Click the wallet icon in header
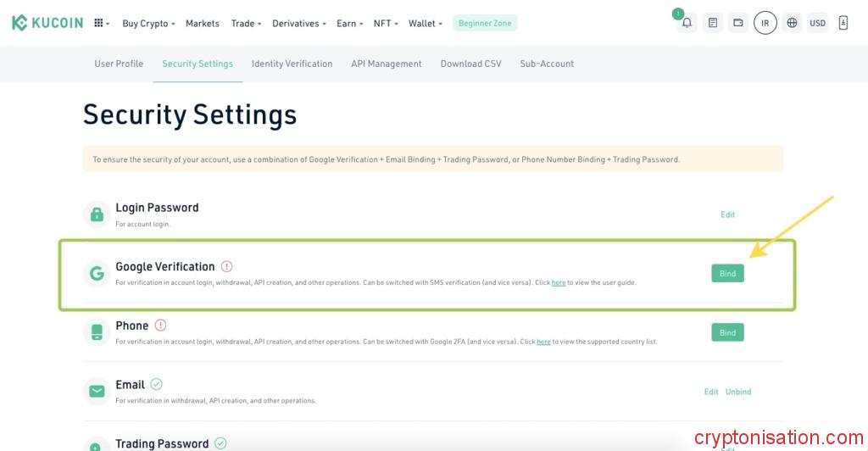Image resolution: width=868 pixels, height=451 pixels. [x=738, y=23]
